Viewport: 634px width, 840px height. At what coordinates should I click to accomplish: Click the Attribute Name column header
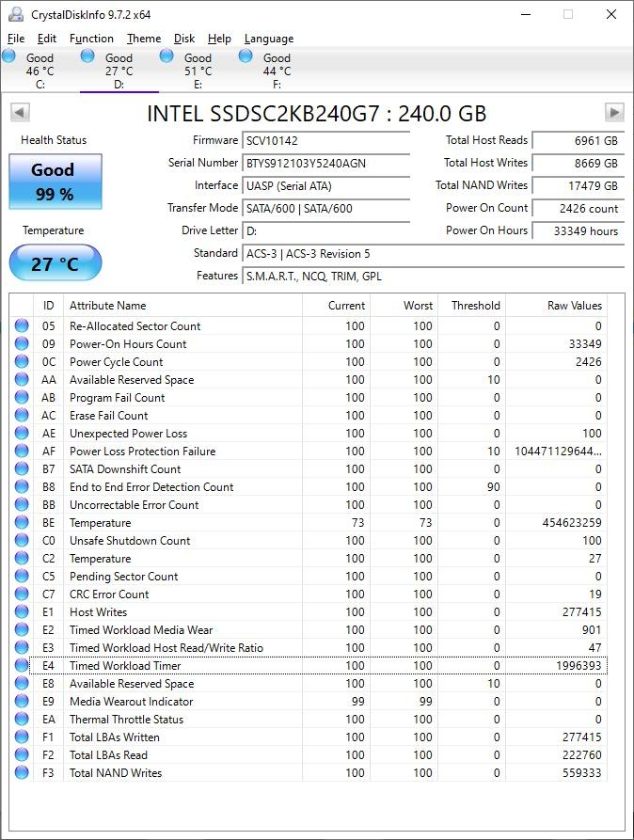[x=182, y=306]
